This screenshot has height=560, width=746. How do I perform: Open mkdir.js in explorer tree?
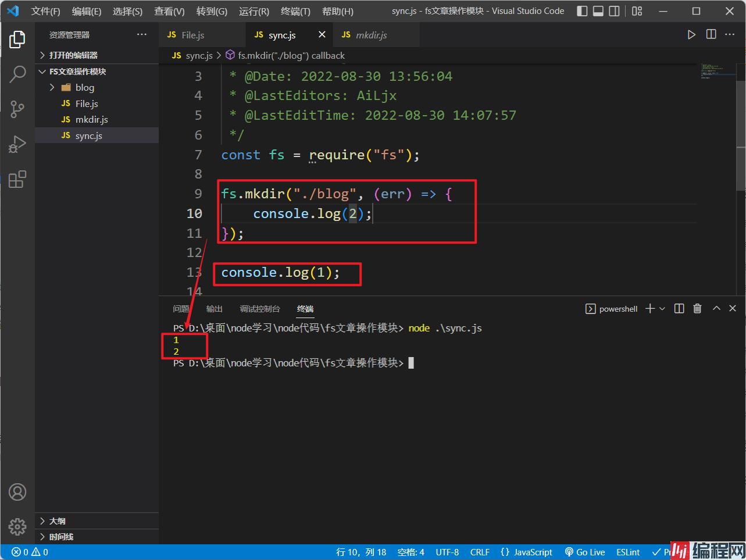pyautogui.click(x=97, y=119)
